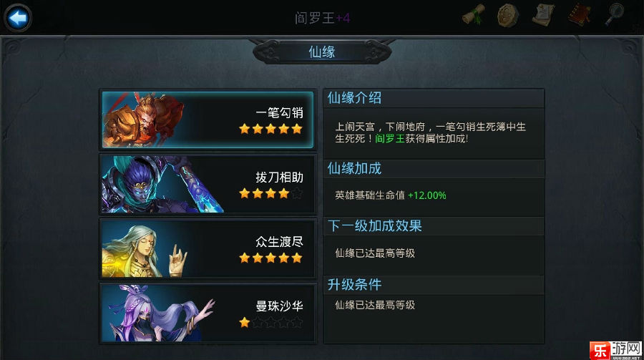This screenshot has height=360, width=644.
Task: Click the green 阎罗王 hero name link
Action: pyautogui.click(x=390, y=139)
